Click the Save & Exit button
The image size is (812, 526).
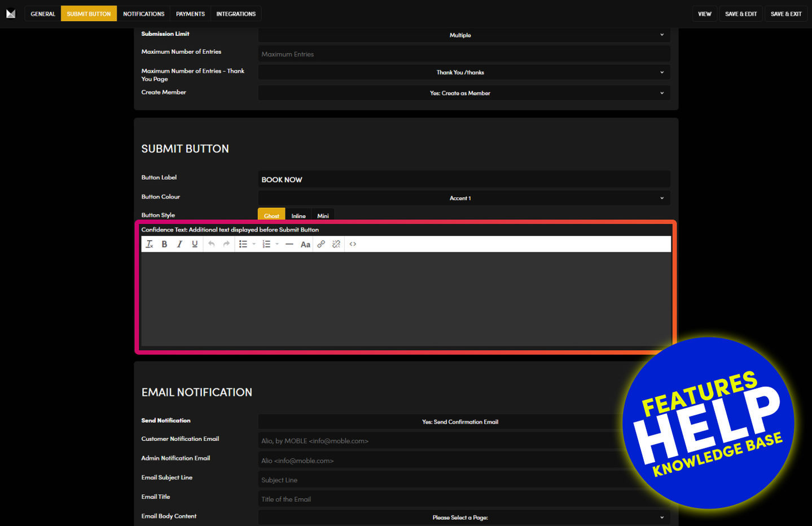click(786, 14)
